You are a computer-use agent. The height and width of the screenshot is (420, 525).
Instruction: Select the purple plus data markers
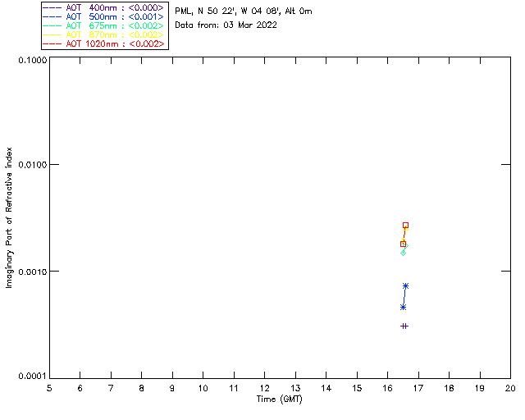(404, 326)
